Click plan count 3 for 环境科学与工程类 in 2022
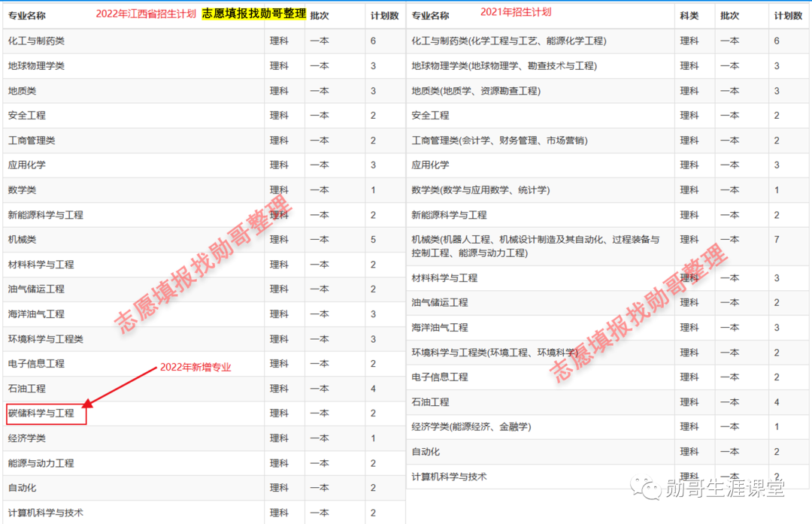This screenshot has height=524, width=812. coord(374,338)
